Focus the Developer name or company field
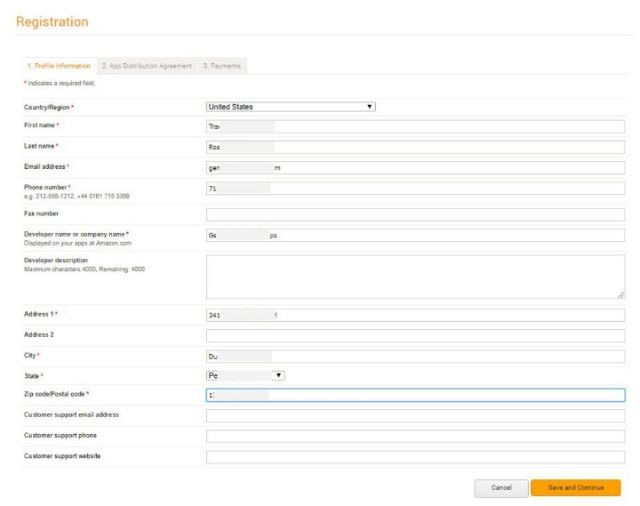The image size is (640, 506). 415,236
